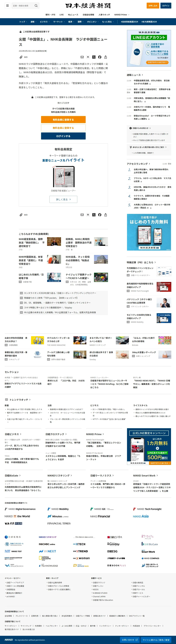Expand ビジネス navigation dropdown

point(44,22)
